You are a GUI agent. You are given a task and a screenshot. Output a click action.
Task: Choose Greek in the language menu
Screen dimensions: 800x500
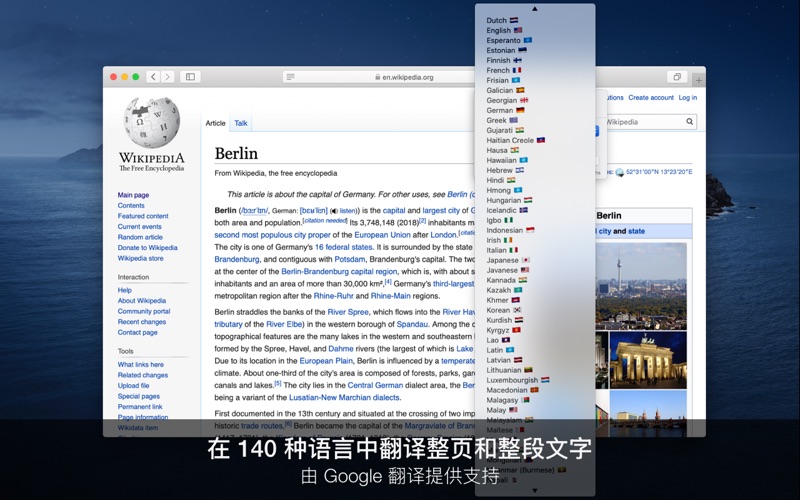tap(502, 120)
